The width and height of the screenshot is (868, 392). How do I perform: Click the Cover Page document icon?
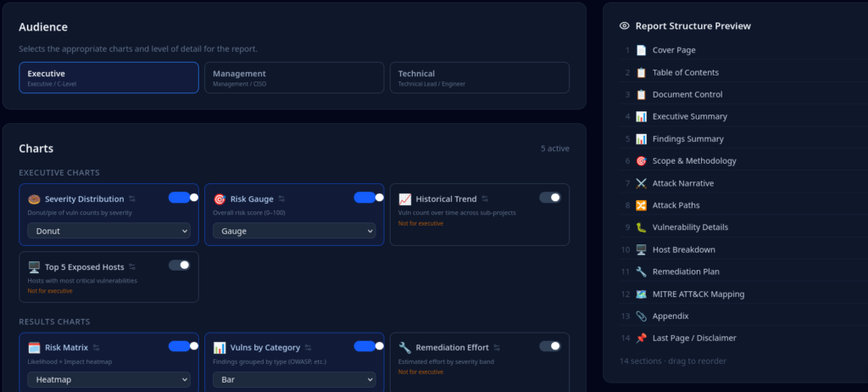pyautogui.click(x=641, y=50)
